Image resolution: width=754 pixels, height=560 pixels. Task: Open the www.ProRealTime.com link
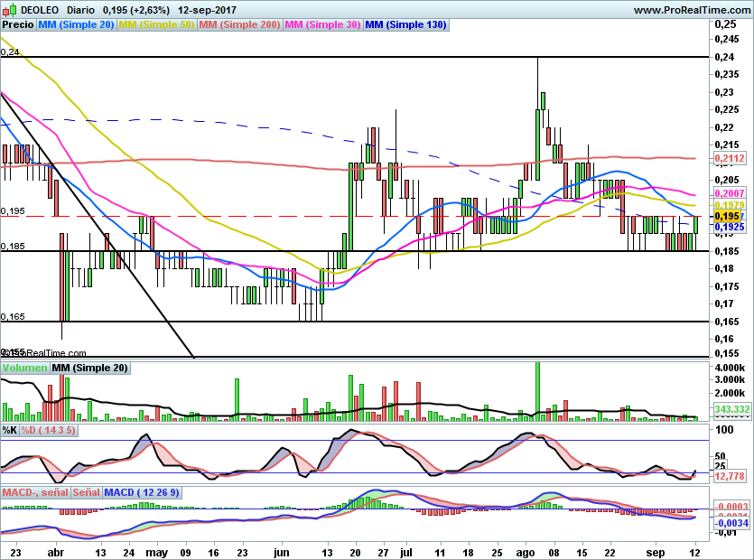coord(692,10)
